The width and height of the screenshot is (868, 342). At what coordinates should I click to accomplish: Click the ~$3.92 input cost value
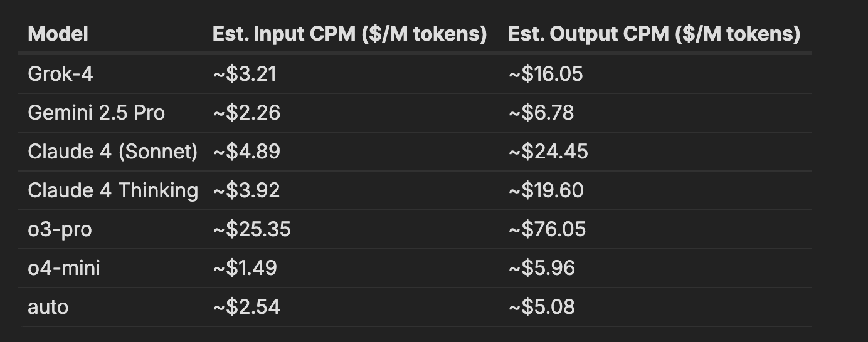[x=246, y=190]
